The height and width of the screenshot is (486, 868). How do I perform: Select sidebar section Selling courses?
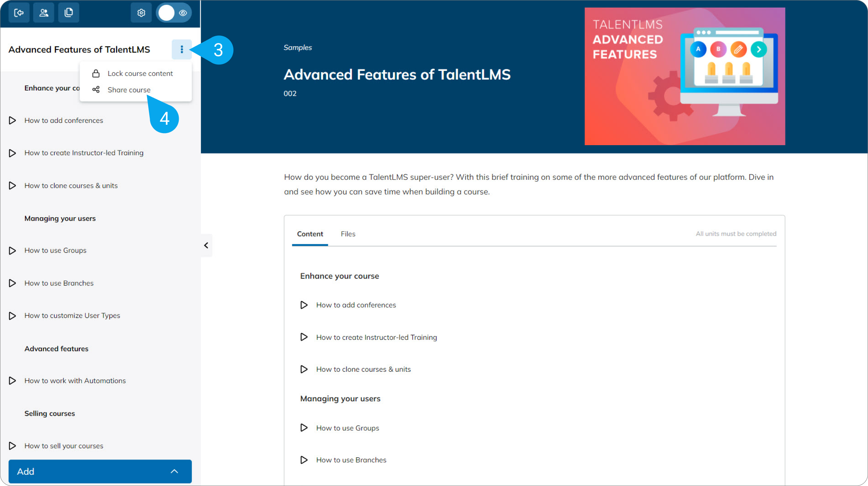pos(49,413)
